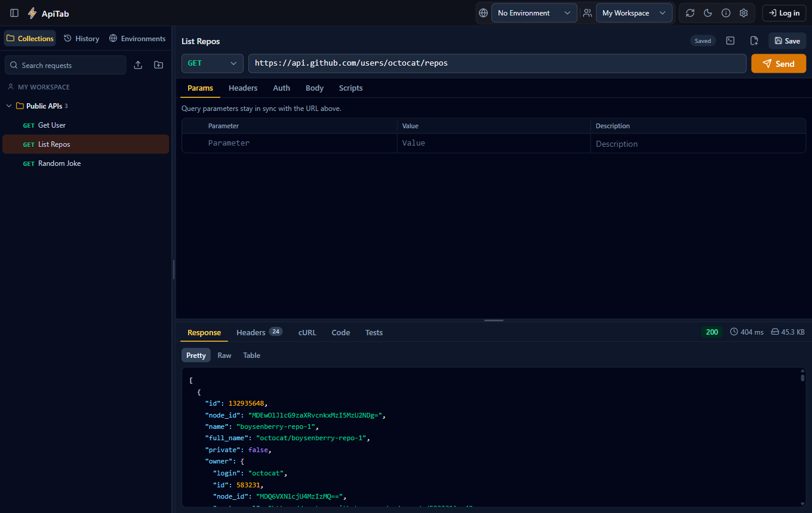Switch to the History tab

pos(82,38)
